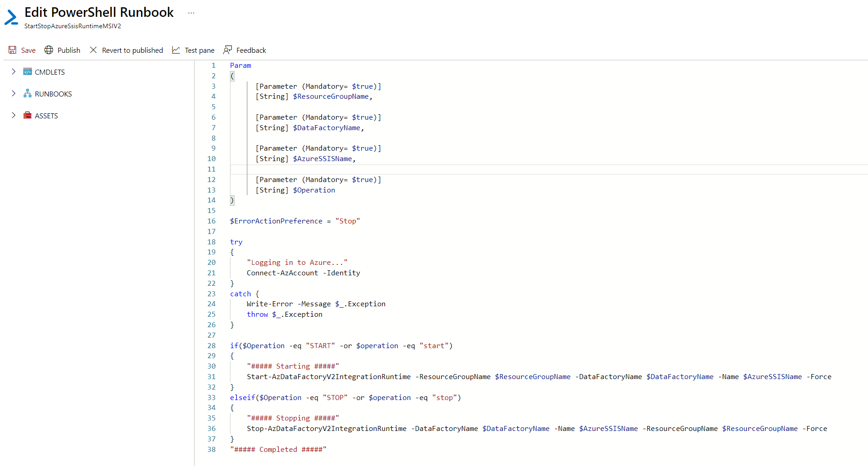The width and height of the screenshot is (868, 466).
Task: Click the CMDLETS code brackets icon
Action: click(x=28, y=71)
